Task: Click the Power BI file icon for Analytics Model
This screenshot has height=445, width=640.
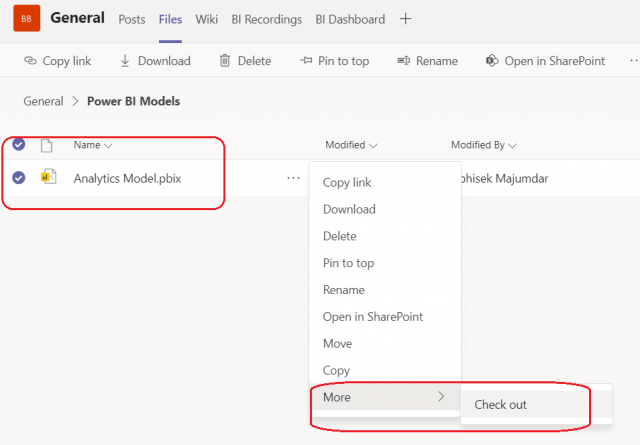Action: tap(49, 177)
